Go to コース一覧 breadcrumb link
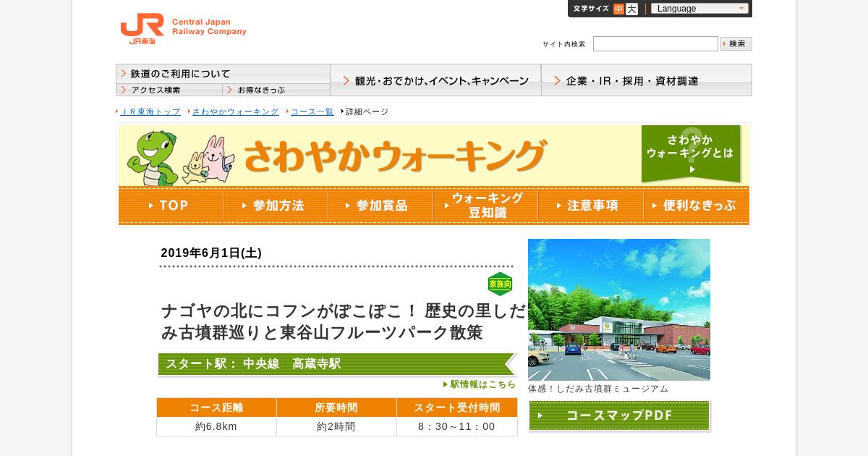Screen dimensions: 868x456 [312, 111]
